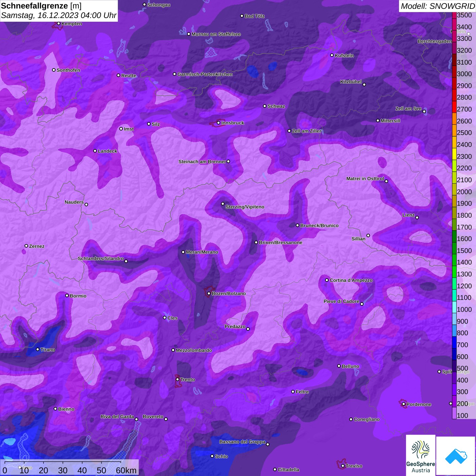Click the Riva del Garda label
476x476 pixels.
click(117, 417)
